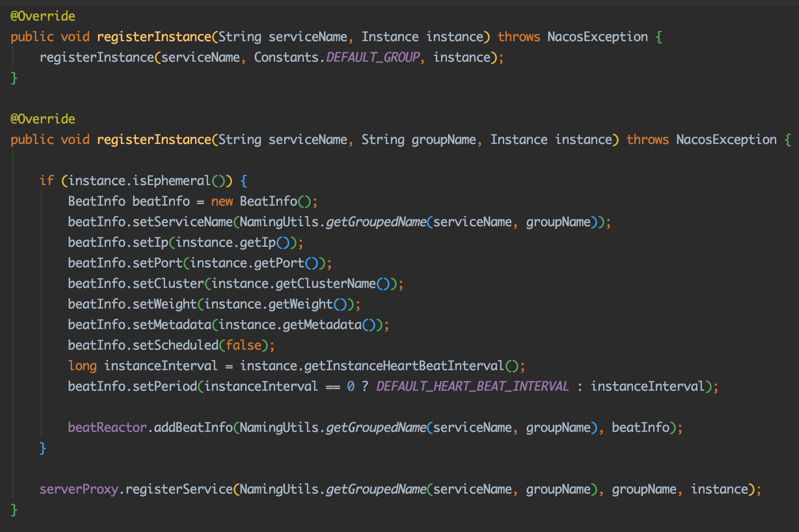
Task: Click the setWeight method name
Action: (x=165, y=304)
